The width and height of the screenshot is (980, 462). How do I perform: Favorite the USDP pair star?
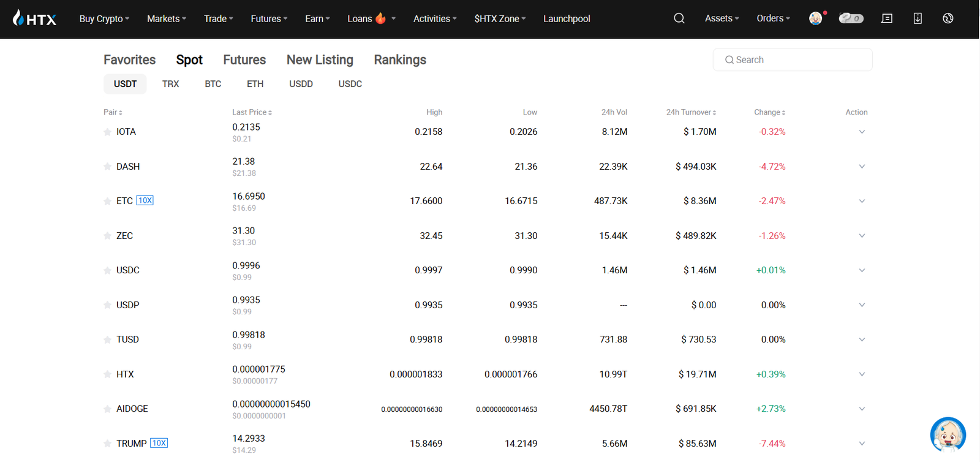click(x=108, y=305)
